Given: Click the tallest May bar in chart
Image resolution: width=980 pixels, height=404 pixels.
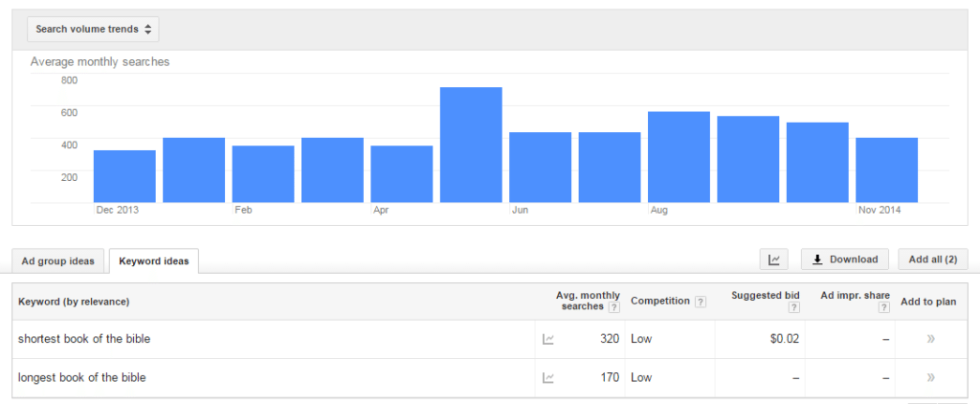Looking at the screenshot, I should coord(471,146).
